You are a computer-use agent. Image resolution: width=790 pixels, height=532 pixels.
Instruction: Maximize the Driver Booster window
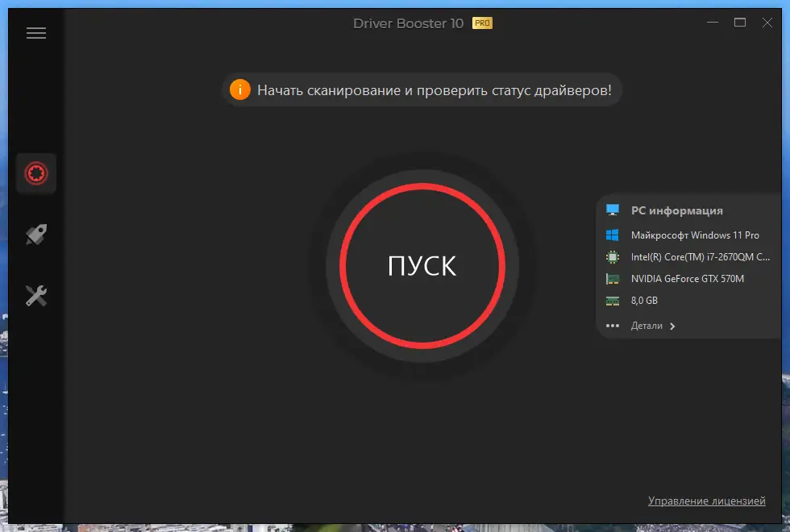click(x=740, y=23)
